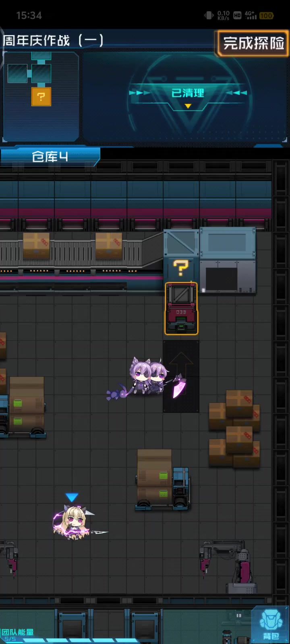Select the orange question mark minimap room

[x=41, y=97]
